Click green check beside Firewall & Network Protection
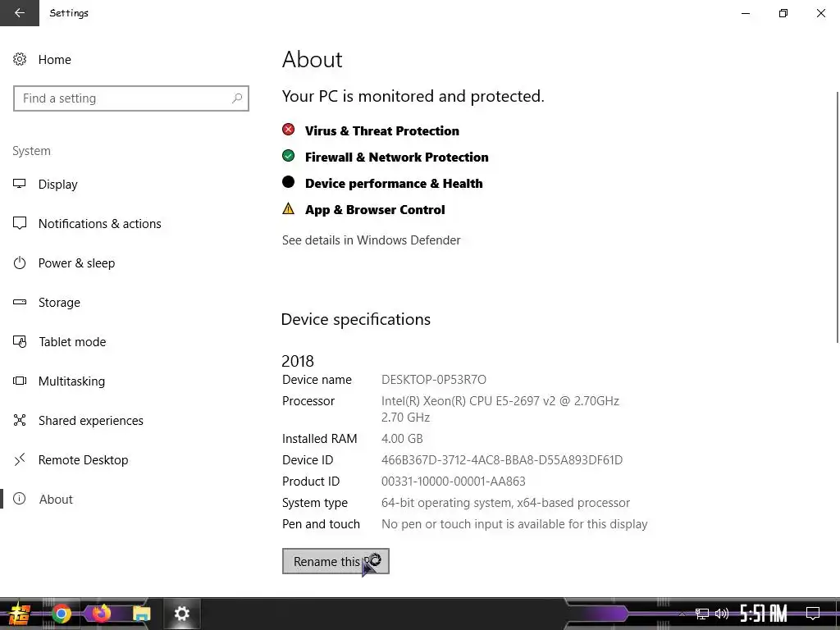Image resolution: width=840 pixels, height=630 pixels. click(288, 156)
